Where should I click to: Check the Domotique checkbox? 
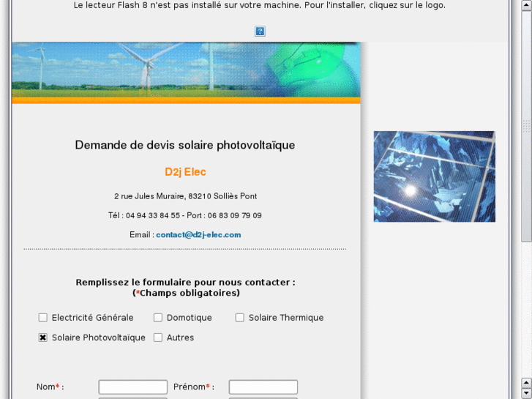click(158, 318)
